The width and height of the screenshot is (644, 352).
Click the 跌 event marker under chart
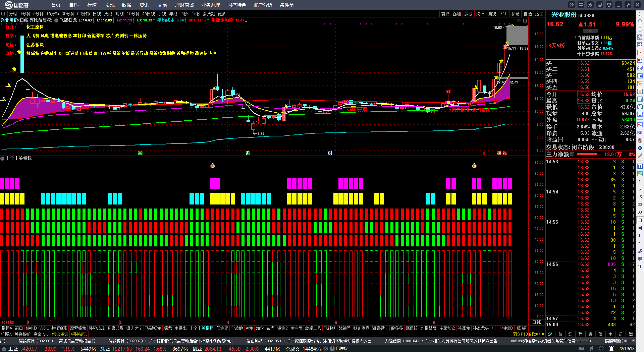[x=248, y=153]
